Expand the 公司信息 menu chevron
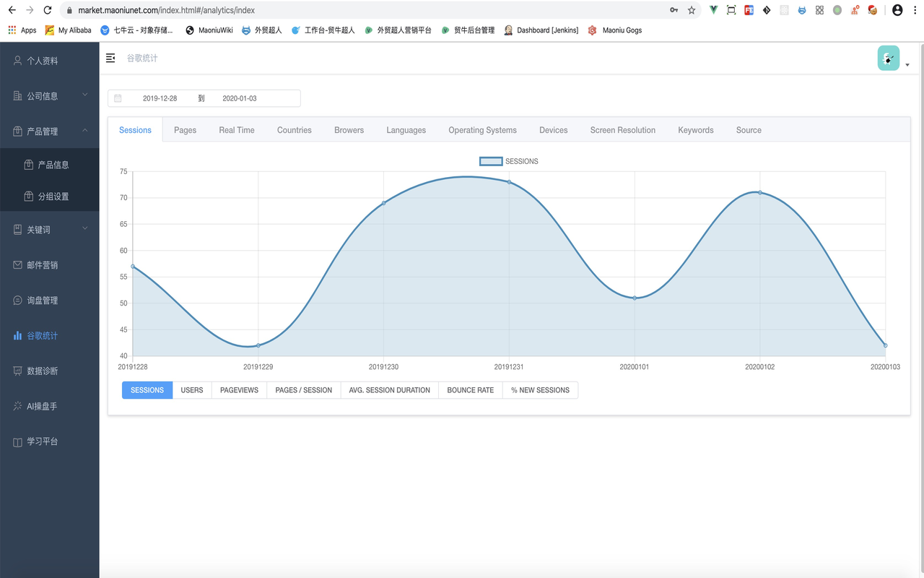Image resolution: width=924 pixels, height=578 pixels. [85, 95]
